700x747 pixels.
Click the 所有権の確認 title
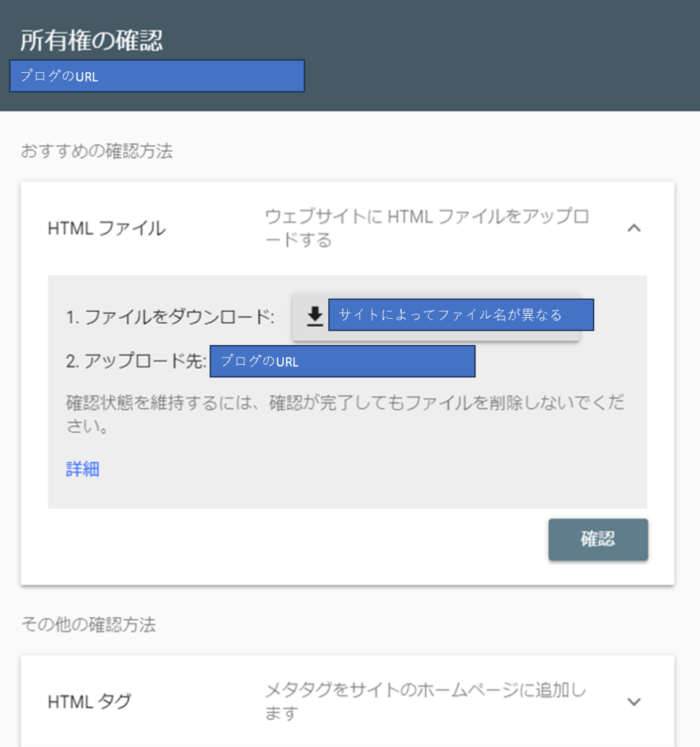[x=91, y=41]
